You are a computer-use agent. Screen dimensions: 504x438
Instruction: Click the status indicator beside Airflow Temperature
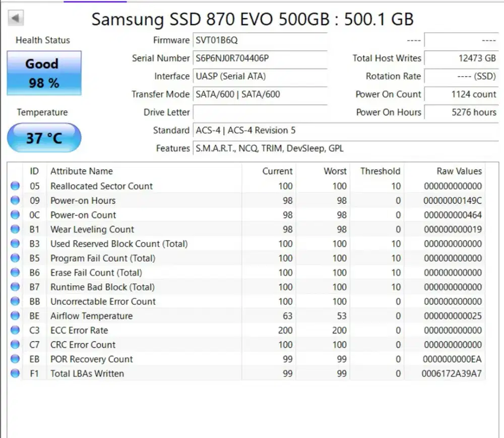(x=16, y=316)
